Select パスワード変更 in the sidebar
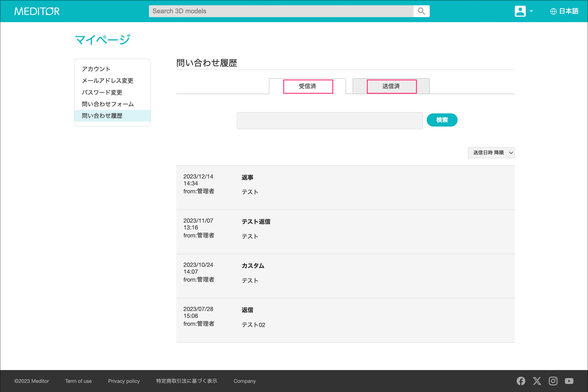Image resolution: width=588 pixels, height=392 pixels. click(102, 92)
